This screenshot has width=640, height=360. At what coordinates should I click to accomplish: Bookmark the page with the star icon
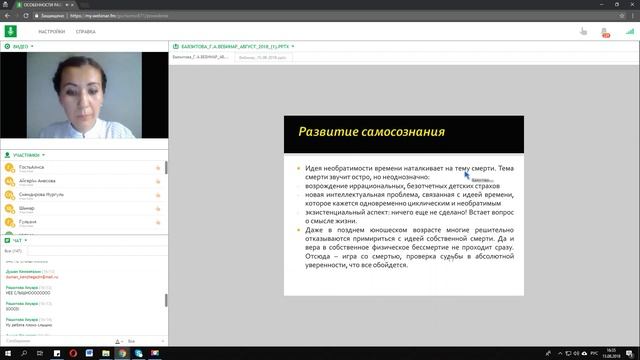[x=622, y=16]
